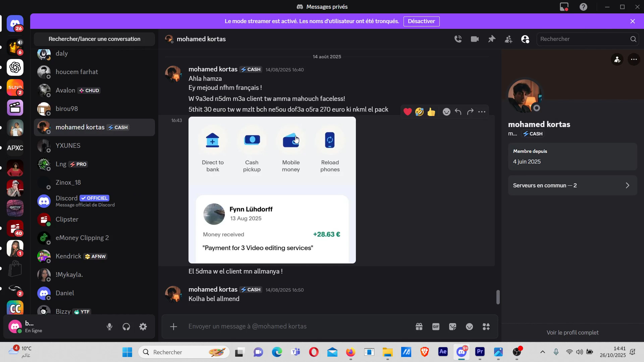This screenshot has height=362, width=644.
Task: Start a voice call with mohamed kortas
Action: coord(458,39)
